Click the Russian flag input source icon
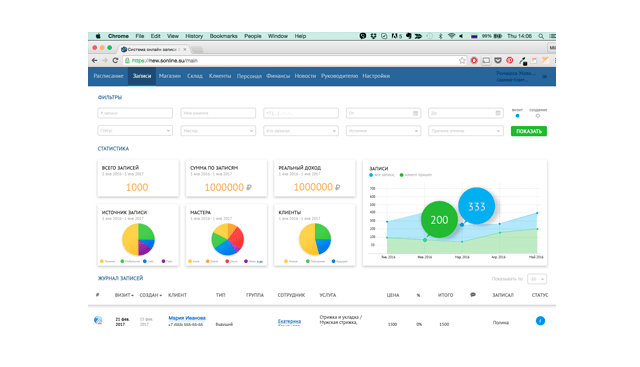The height and width of the screenshot is (367, 640). click(x=474, y=36)
